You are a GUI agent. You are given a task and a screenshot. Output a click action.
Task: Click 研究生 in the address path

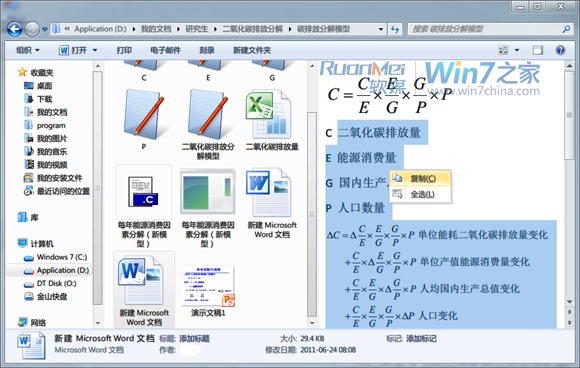[196, 29]
